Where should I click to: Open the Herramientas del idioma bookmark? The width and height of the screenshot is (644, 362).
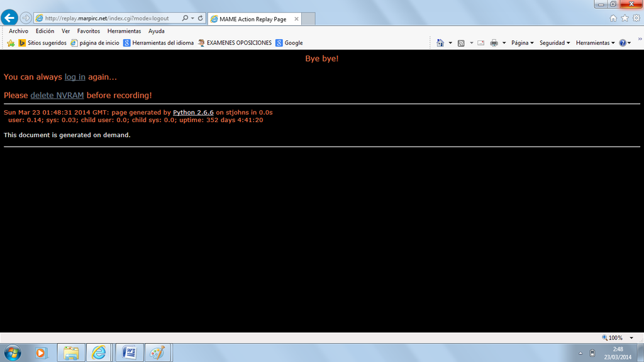[158, 43]
